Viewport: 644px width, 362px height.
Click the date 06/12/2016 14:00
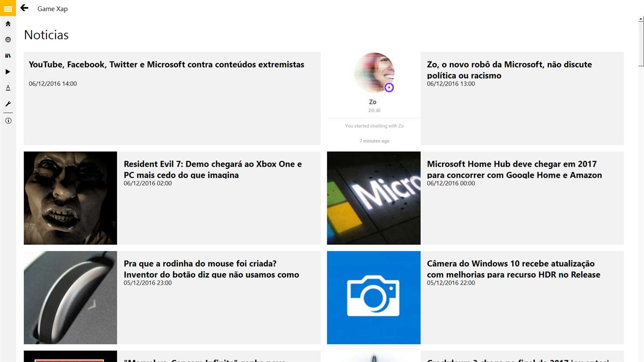pos(53,84)
